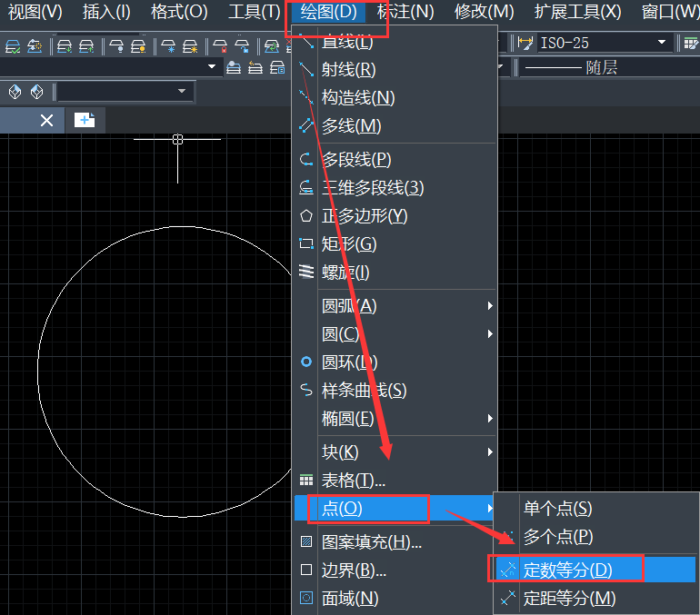Image resolution: width=700 pixels, height=615 pixels.
Task: Open the 标注(N) menu
Action: coord(405,12)
